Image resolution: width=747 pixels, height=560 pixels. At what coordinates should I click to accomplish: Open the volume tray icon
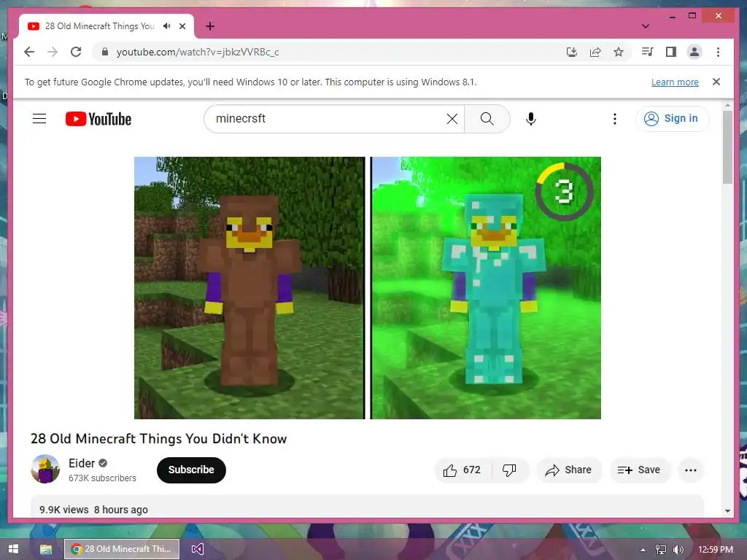point(678,550)
